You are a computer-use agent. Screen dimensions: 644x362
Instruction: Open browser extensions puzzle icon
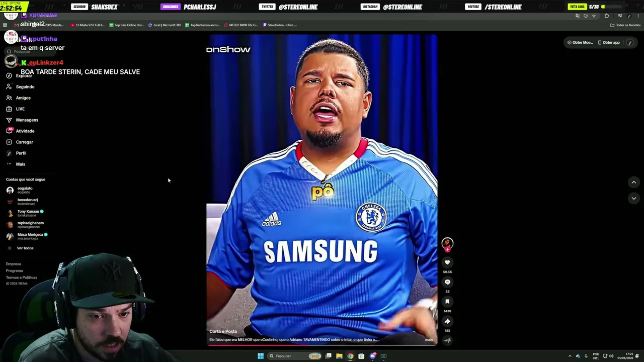[x=606, y=16]
